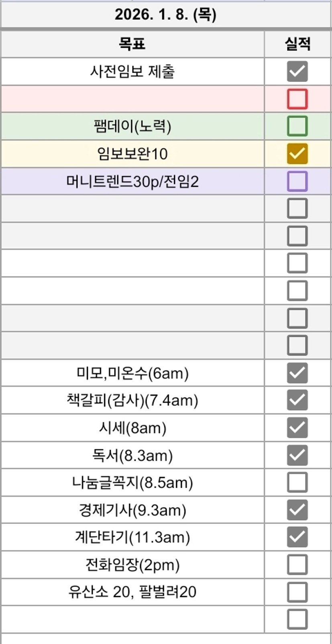Image resolution: width=332 pixels, height=644 pixels.
Task: Select the 머니트렌드30p/전임2 text cell
Action: [x=132, y=181]
